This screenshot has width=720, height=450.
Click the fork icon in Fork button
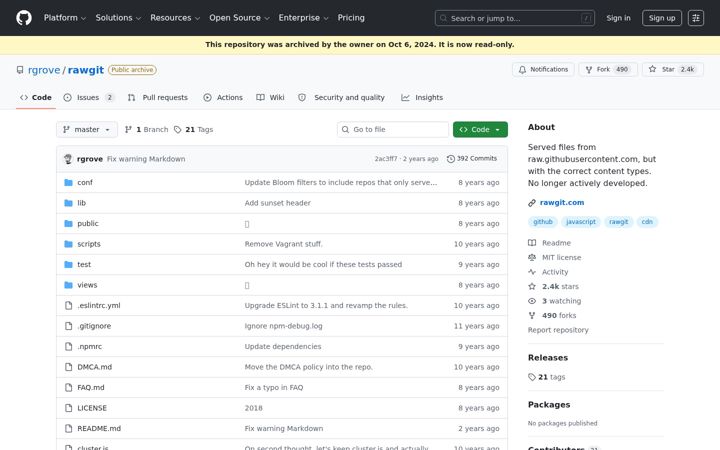click(x=589, y=70)
